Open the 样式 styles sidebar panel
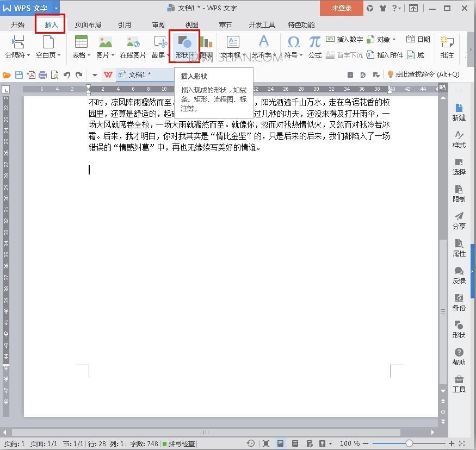The height and width of the screenshot is (450, 476). click(x=459, y=139)
